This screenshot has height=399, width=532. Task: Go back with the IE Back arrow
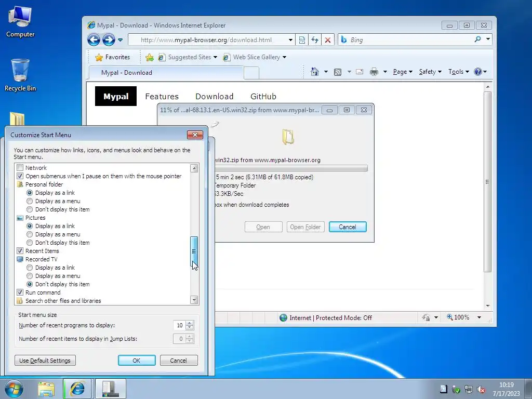[x=94, y=39]
